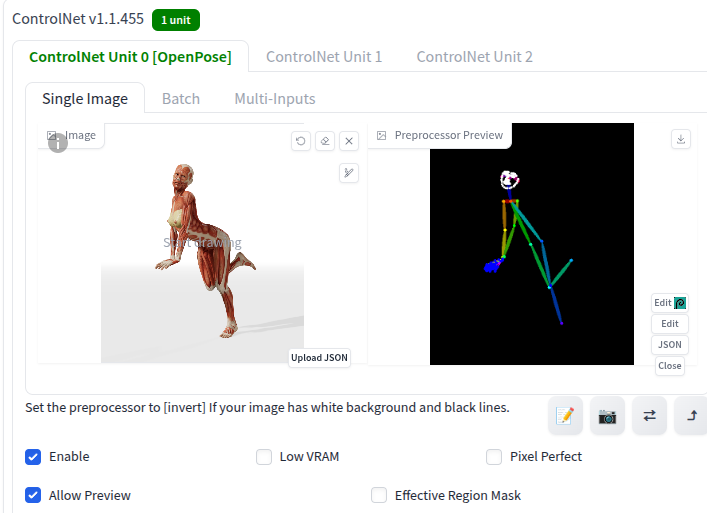
Task: Click the info icon on the image panel
Action: pyautogui.click(x=58, y=143)
